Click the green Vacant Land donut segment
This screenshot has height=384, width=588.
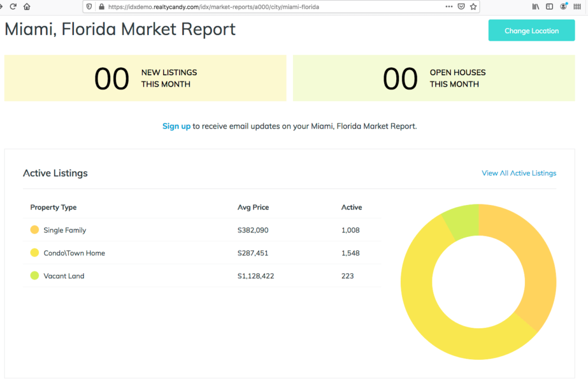click(464, 221)
